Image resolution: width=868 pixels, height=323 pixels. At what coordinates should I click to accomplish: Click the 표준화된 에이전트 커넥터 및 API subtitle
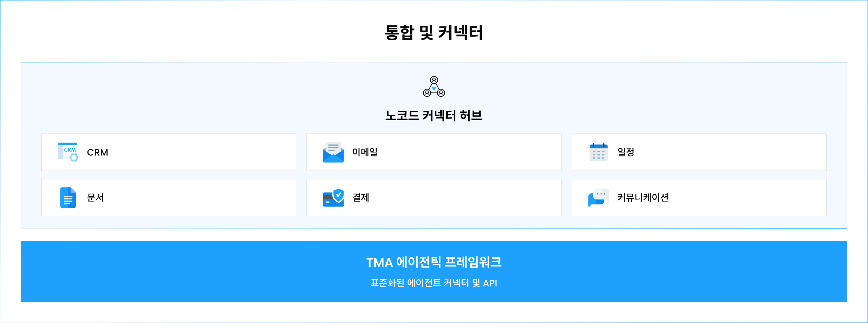click(x=434, y=283)
